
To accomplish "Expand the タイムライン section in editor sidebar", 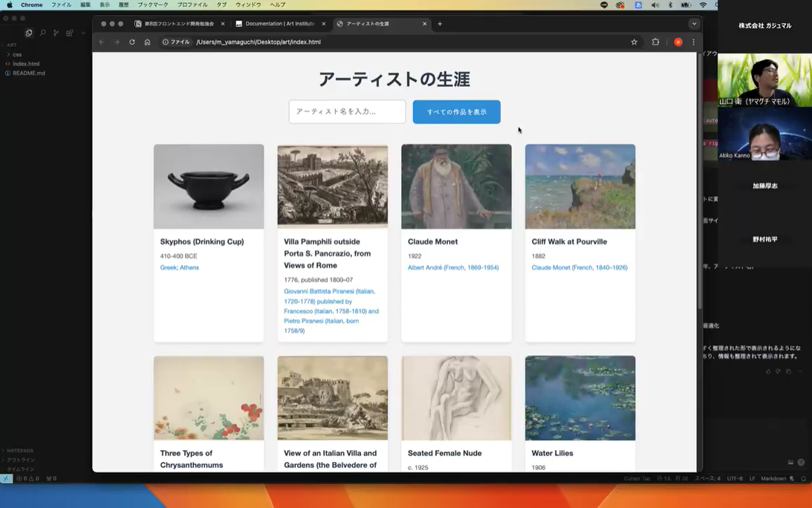I will coord(21,469).
